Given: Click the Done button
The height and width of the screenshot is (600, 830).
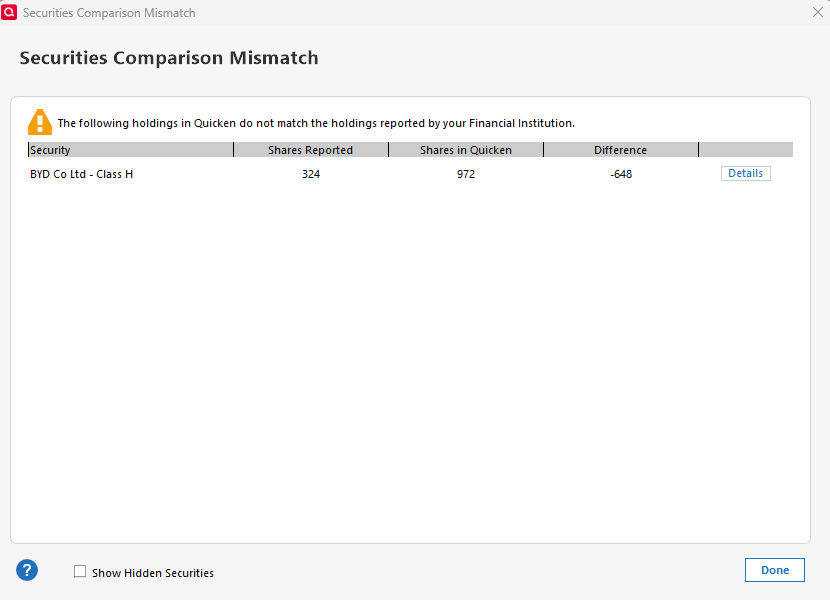Looking at the screenshot, I should click(x=775, y=570).
